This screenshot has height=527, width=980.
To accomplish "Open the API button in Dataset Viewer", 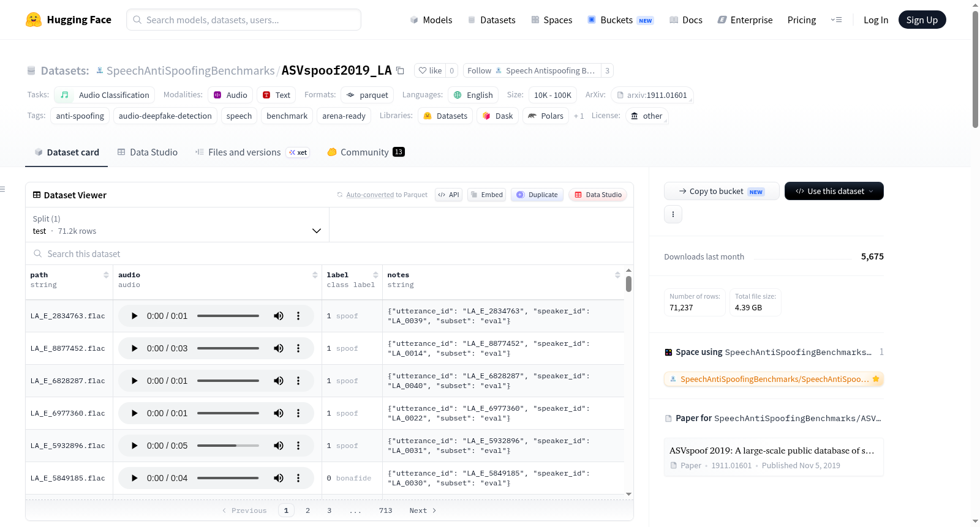I will pos(448,195).
